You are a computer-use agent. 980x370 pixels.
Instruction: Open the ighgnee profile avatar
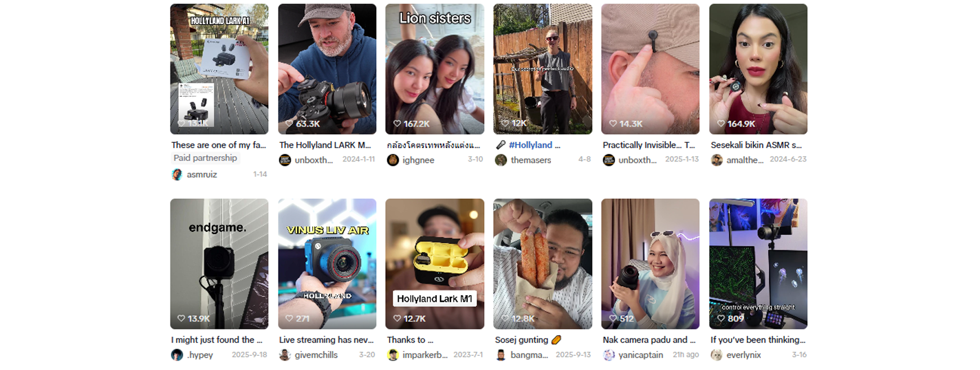coord(393,160)
